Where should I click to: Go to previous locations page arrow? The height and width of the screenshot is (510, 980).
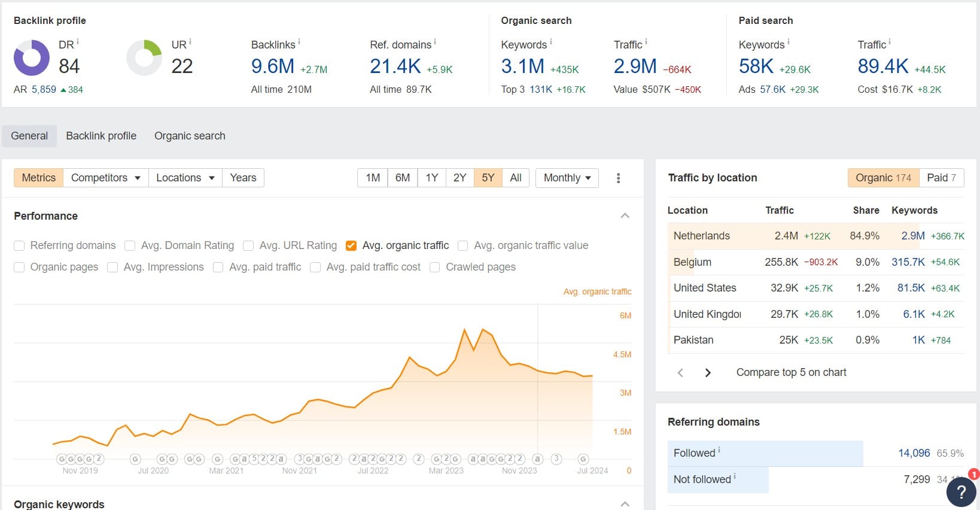680,372
